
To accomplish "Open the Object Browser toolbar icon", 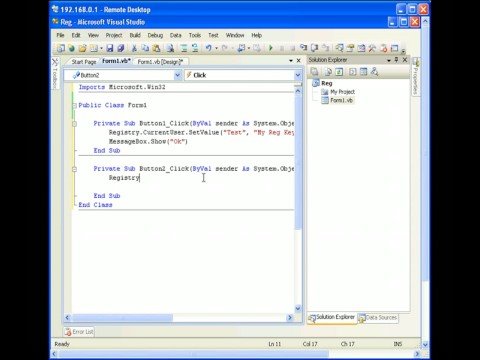I will coord(361,48).
